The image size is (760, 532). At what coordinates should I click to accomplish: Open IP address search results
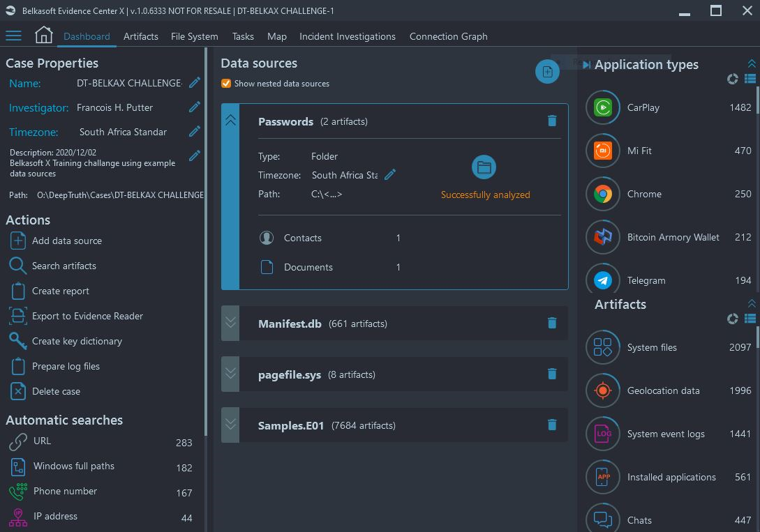click(100, 517)
